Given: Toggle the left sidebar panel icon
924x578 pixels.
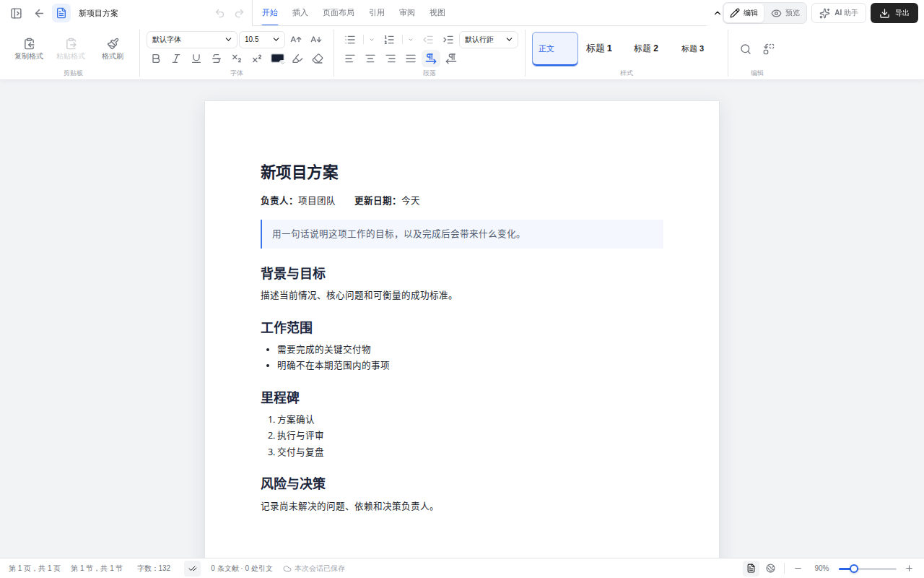Looking at the screenshot, I should coord(16,13).
